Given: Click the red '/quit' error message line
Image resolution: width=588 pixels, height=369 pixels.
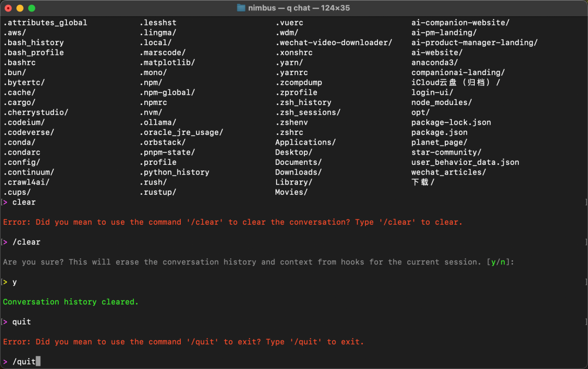Looking at the screenshot, I should tap(183, 342).
